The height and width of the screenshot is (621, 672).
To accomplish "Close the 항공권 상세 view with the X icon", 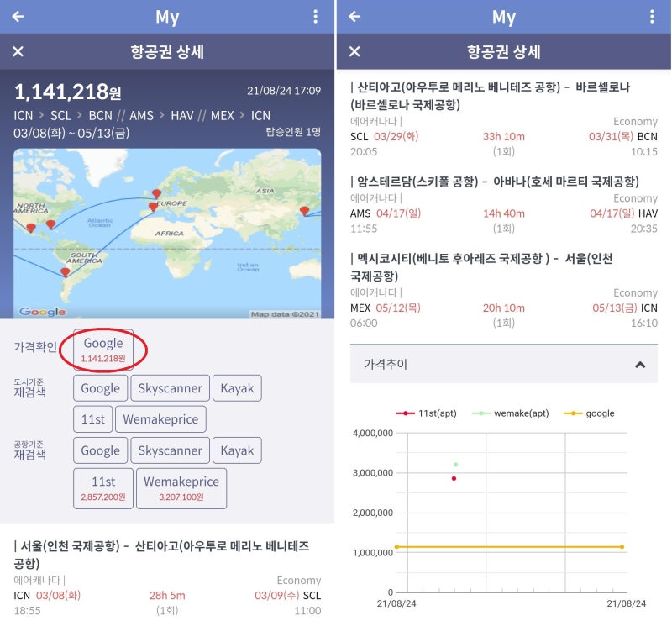I will pos(18,51).
